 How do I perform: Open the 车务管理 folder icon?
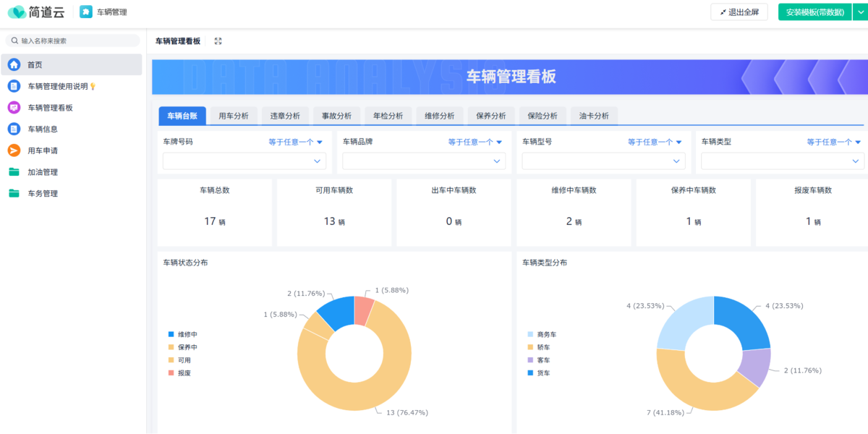14,194
